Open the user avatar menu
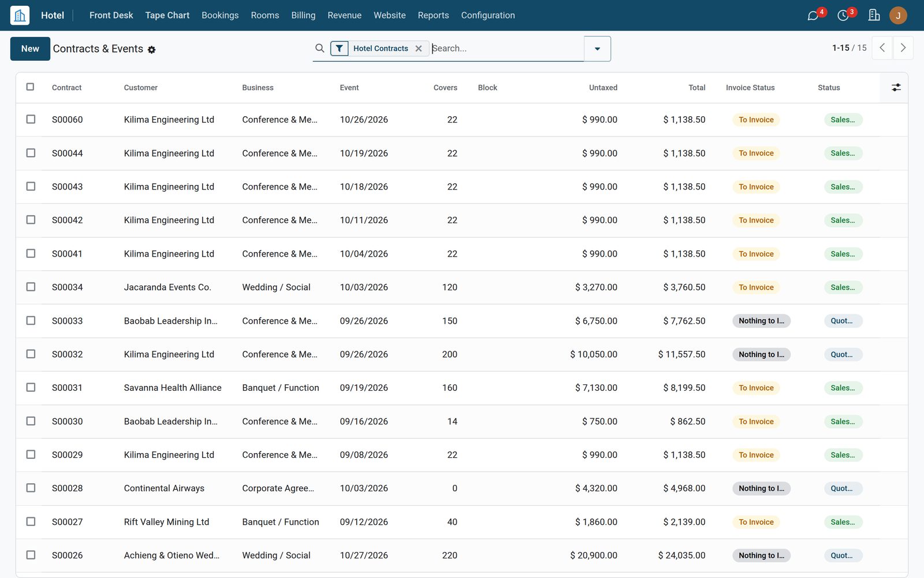The width and height of the screenshot is (924, 578). tap(898, 16)
